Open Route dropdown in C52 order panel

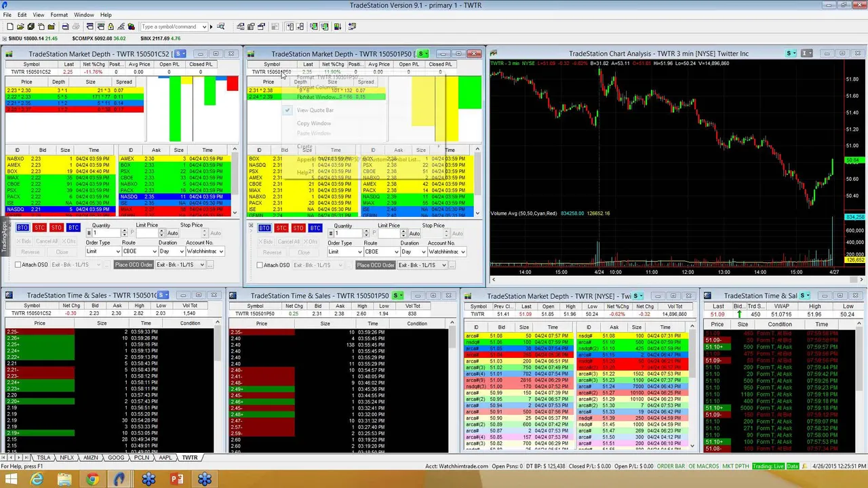coord(154,251)
